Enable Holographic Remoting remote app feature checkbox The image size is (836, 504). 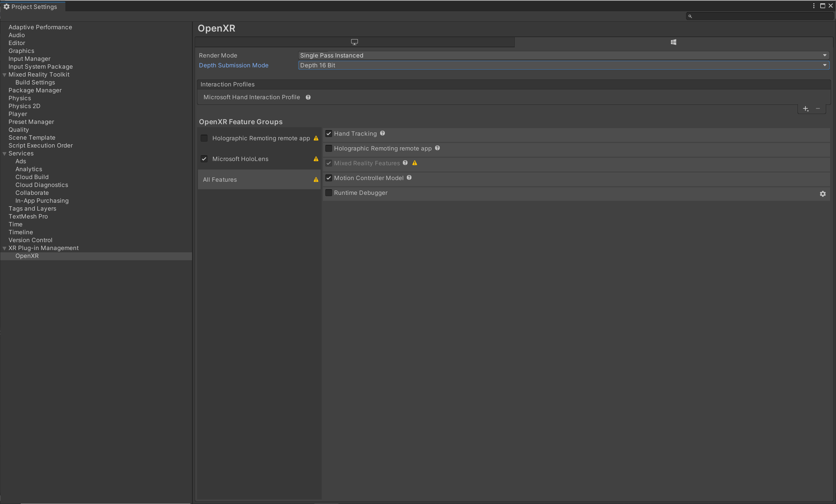pos(329,149)
